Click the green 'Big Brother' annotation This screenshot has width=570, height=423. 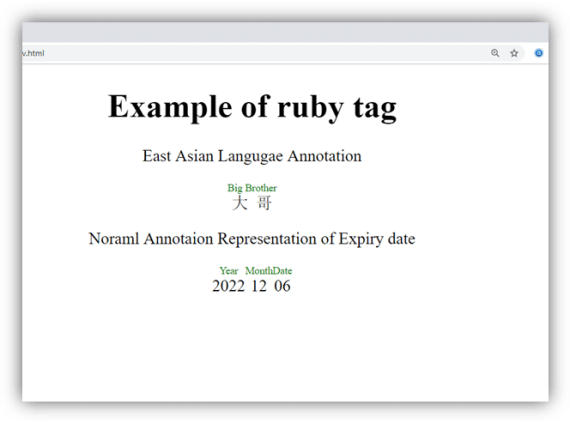click(252, 188)
